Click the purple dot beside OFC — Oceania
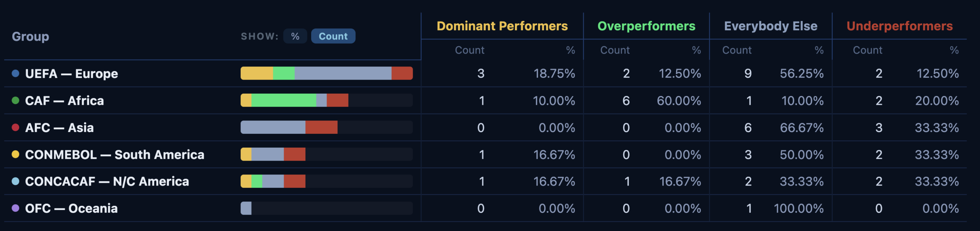The image size is (980, 231). [15, 208]
